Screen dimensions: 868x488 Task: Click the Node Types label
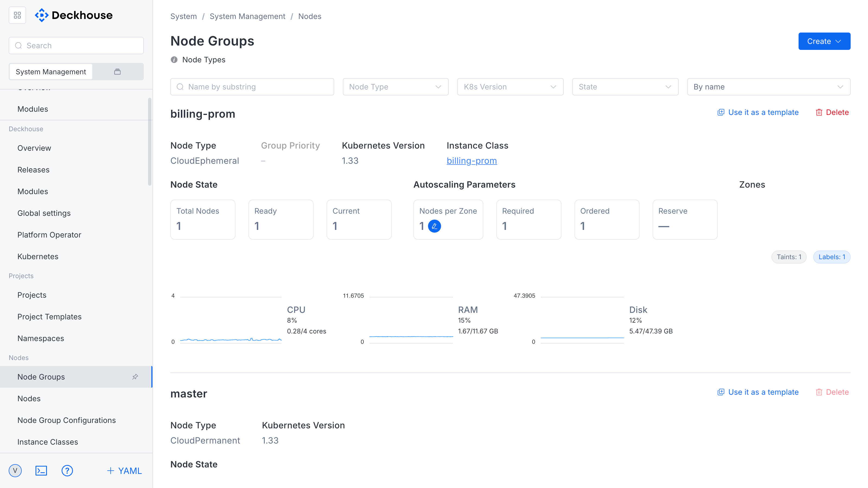tap(204, 60)
